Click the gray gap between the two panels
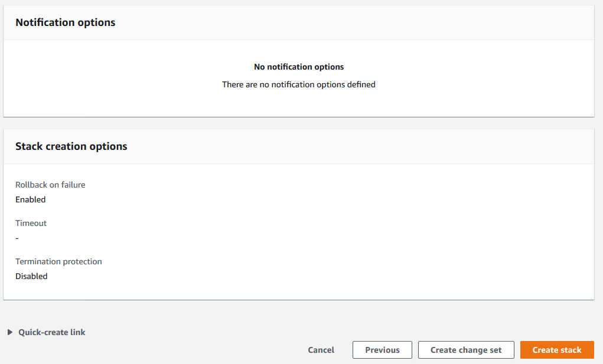This screenshot has width=603, height=364. pyautogui.click(x=299, y=123)
